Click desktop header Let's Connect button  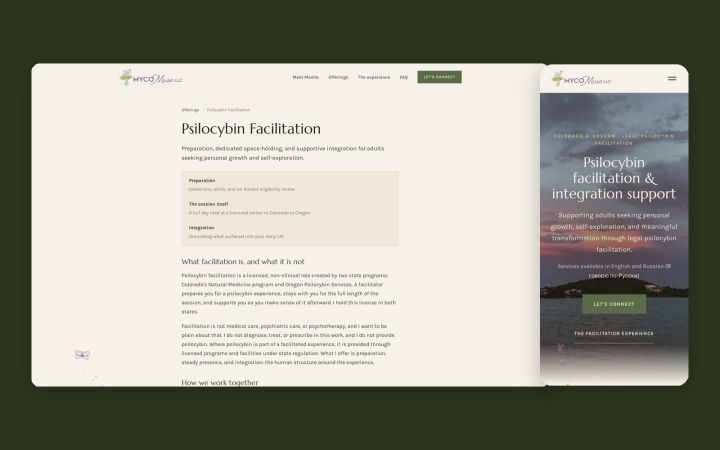[439, 77]
